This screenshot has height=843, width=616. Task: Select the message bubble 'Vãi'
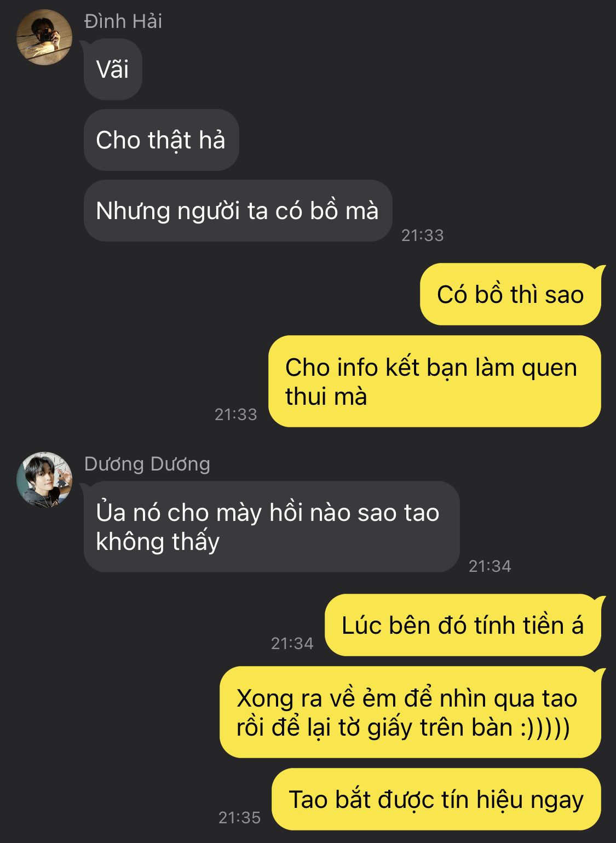pos(113,70)
